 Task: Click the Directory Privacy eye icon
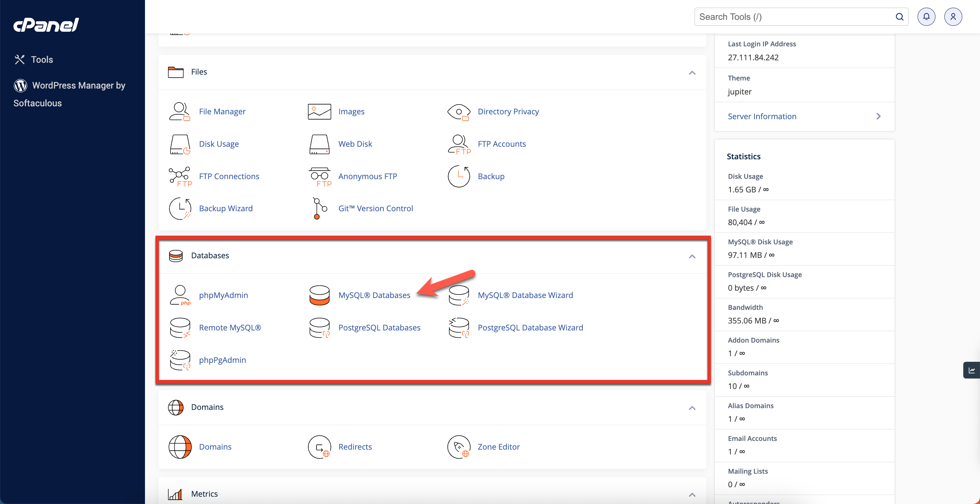point(459,112)
